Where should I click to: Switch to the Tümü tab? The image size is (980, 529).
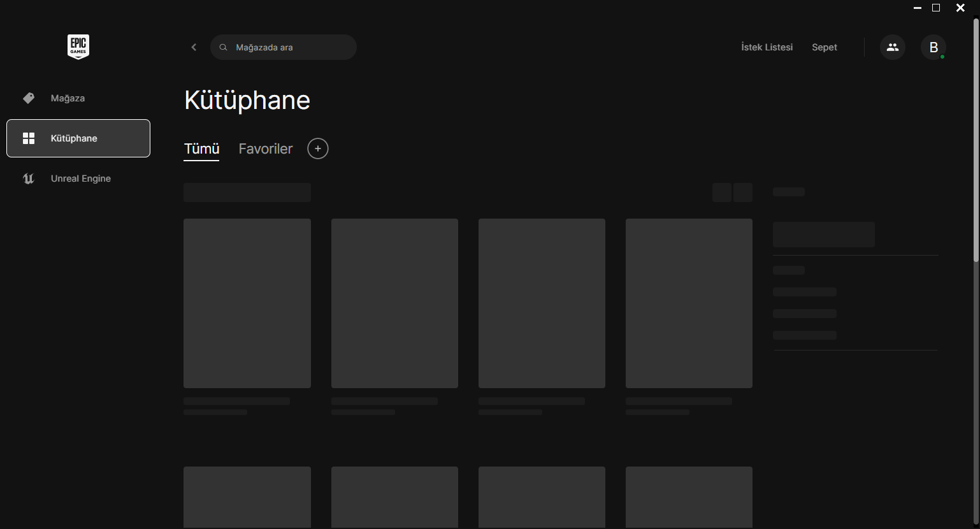pos(202,149)
